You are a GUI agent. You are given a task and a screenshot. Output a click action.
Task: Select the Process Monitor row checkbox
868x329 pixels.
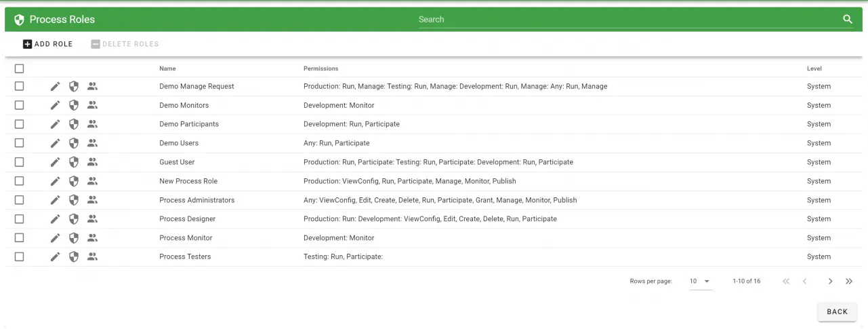click(19, 238)
